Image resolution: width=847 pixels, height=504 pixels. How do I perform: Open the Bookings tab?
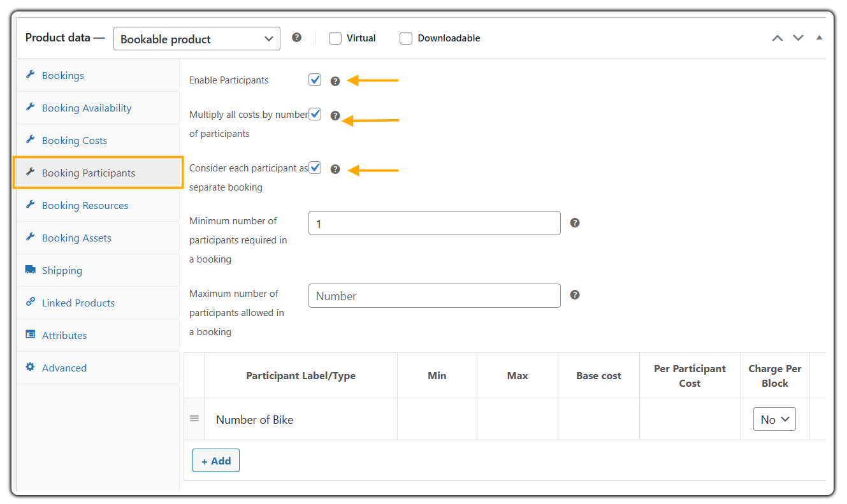pyautogui.click(x=98, y=75)
